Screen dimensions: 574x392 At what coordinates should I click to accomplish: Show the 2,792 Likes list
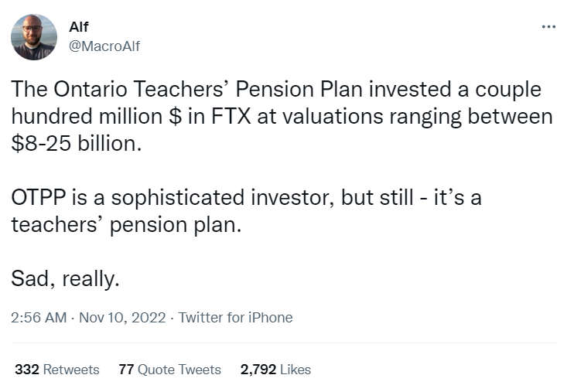tap(275, 370)
